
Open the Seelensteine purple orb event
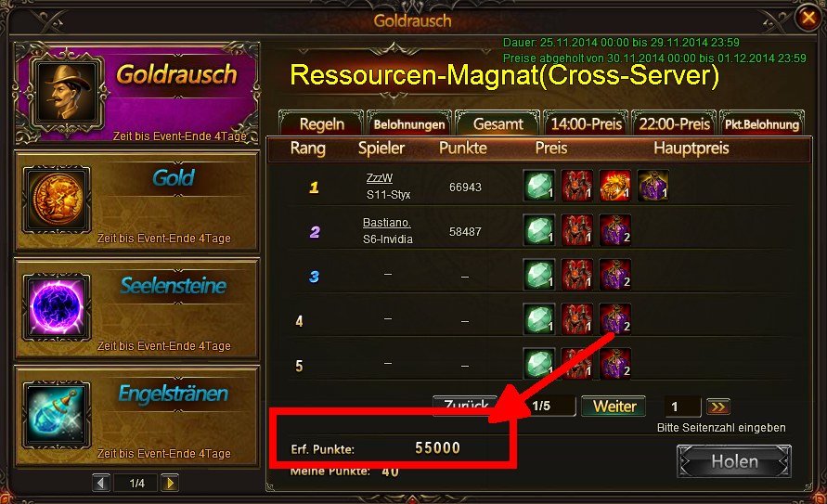pos(57,307)
